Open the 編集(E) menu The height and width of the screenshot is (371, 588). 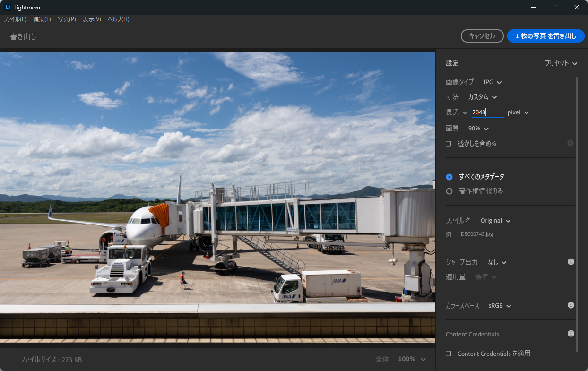42,19
